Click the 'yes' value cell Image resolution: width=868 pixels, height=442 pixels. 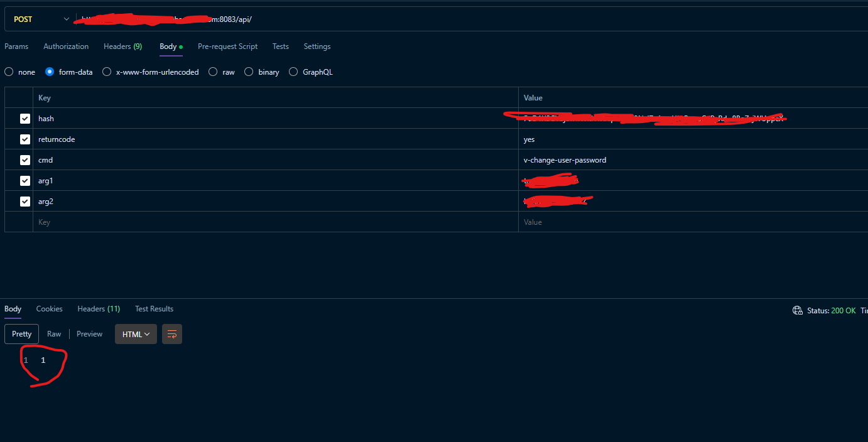point(693,139)
